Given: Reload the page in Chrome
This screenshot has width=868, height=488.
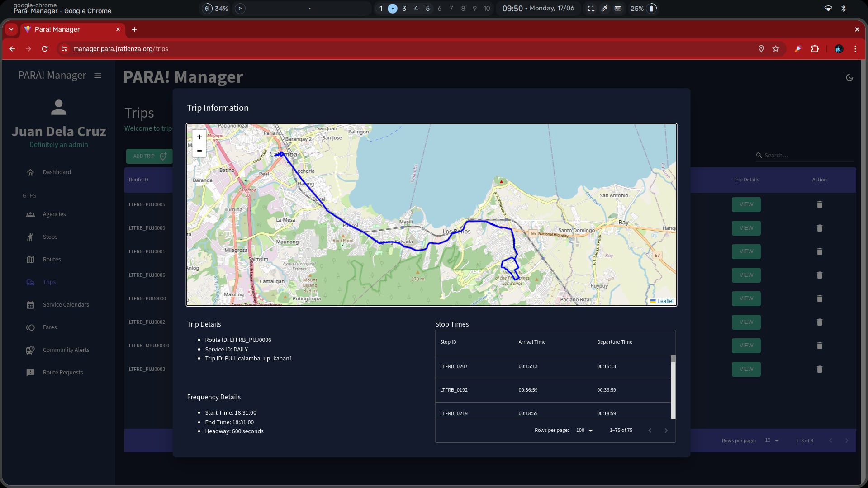Looking at the screenshot, I should (45, 49).
